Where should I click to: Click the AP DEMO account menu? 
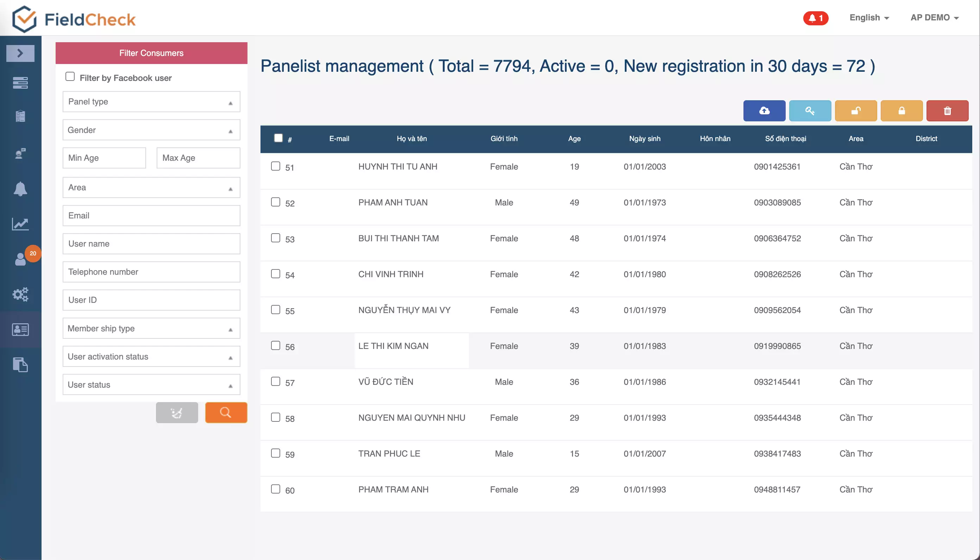pos(936,18)
